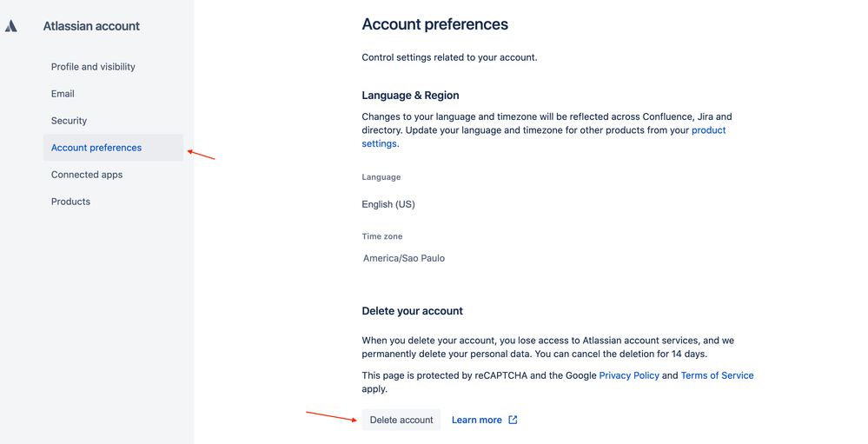Image resolution: width=868 pixels, height=444 pixels.
Task: Navigate to Products section
Action: click(x=70, y=202)
